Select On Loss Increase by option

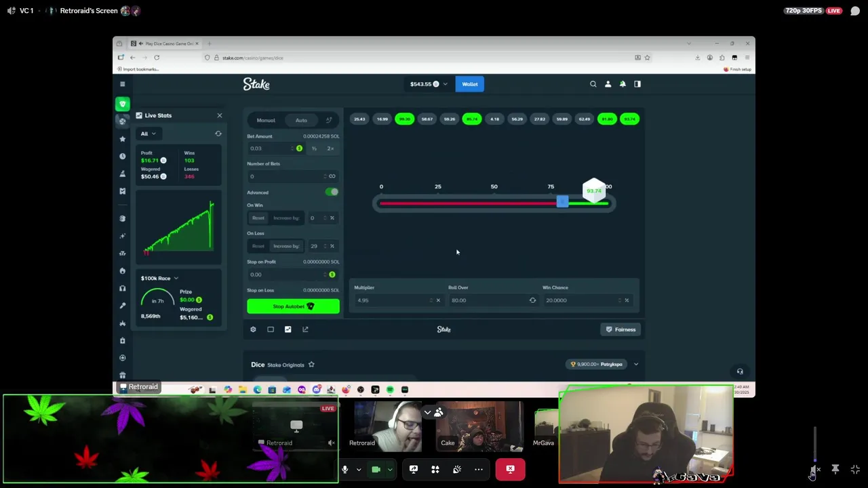pos(286,246)
